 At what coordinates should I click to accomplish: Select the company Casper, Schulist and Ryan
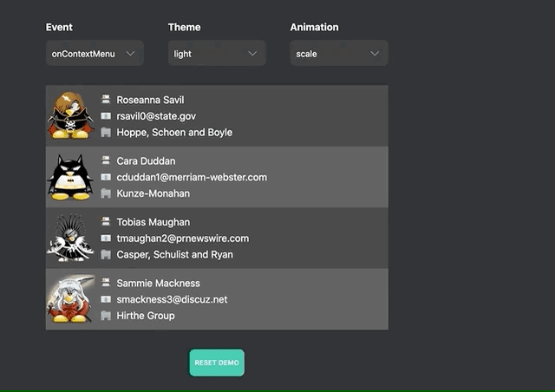[x=175, y=255]
